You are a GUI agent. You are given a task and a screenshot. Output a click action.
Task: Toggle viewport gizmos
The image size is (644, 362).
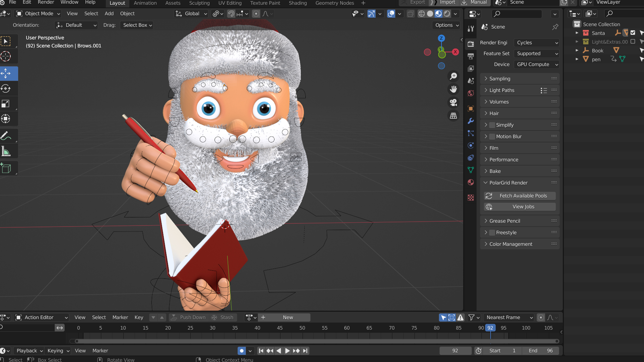[371, 14]
